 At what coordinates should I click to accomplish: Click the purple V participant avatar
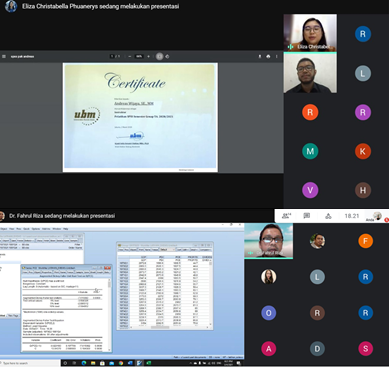click(310, 190)
